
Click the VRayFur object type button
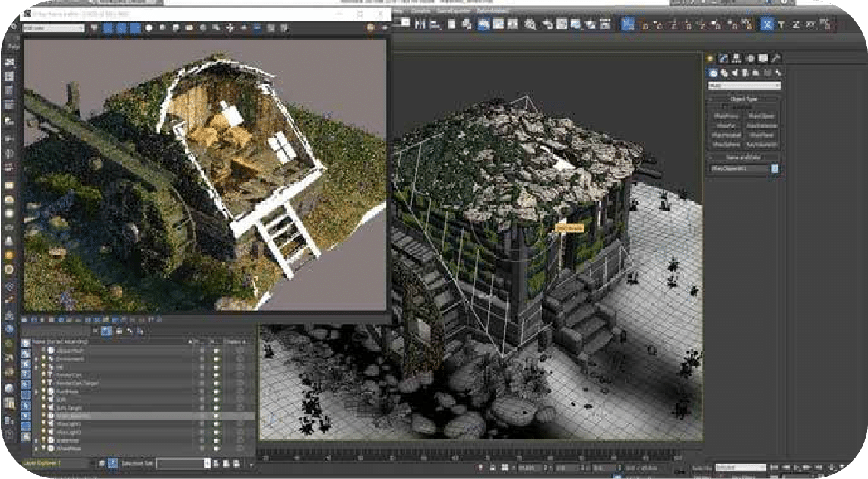click(727, 125)
